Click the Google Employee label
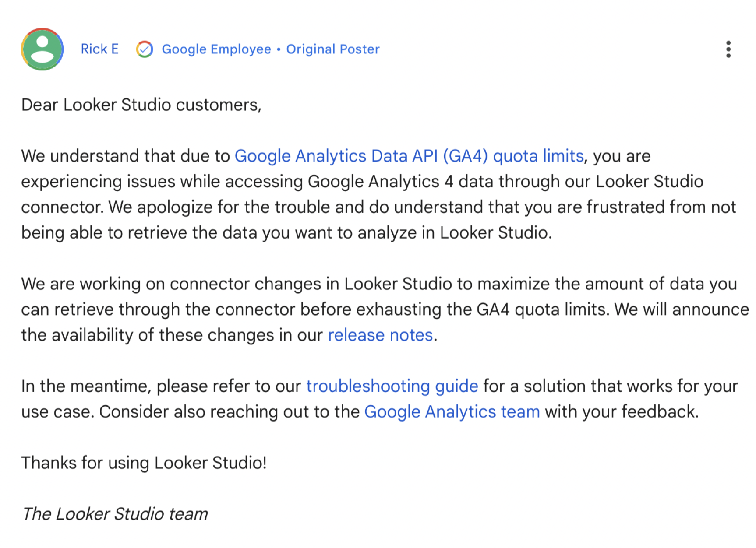 pos(216,49)
